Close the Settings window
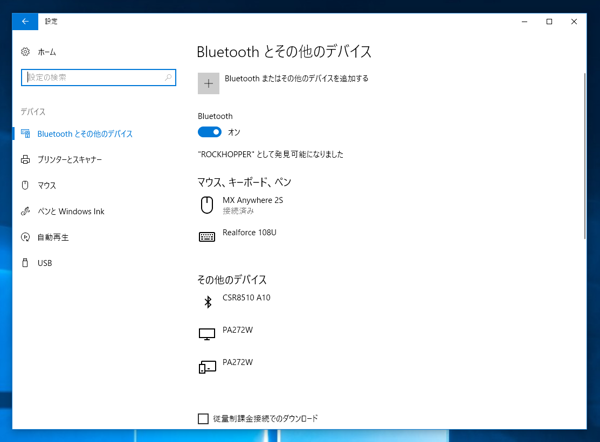This screenshot has width=600, height=442. tap(574, 22)
